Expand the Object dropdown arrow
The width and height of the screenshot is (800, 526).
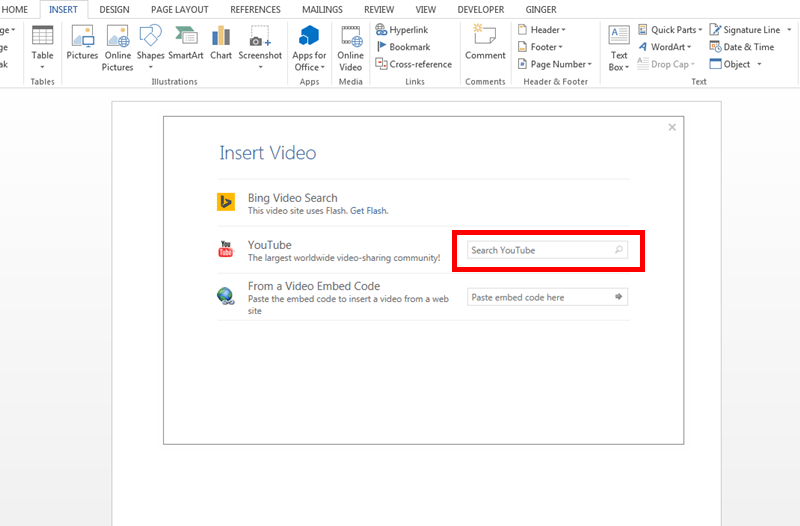pos(759,64)
